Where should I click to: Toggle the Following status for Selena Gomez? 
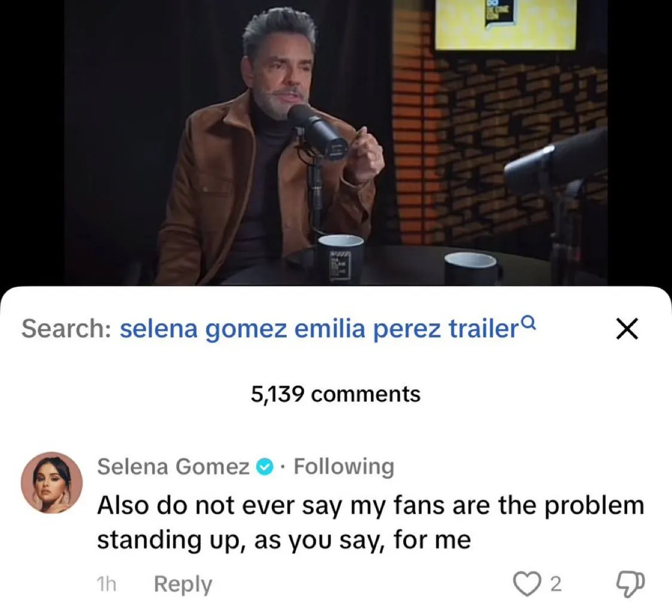pyautogui.click(x=343, y=467)
